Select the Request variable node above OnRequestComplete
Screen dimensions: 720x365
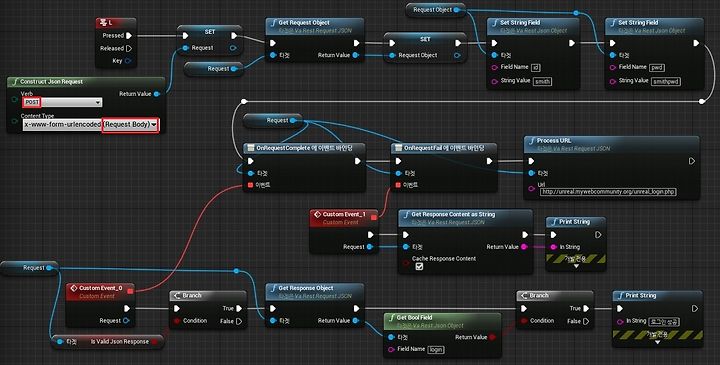[273, 121]
